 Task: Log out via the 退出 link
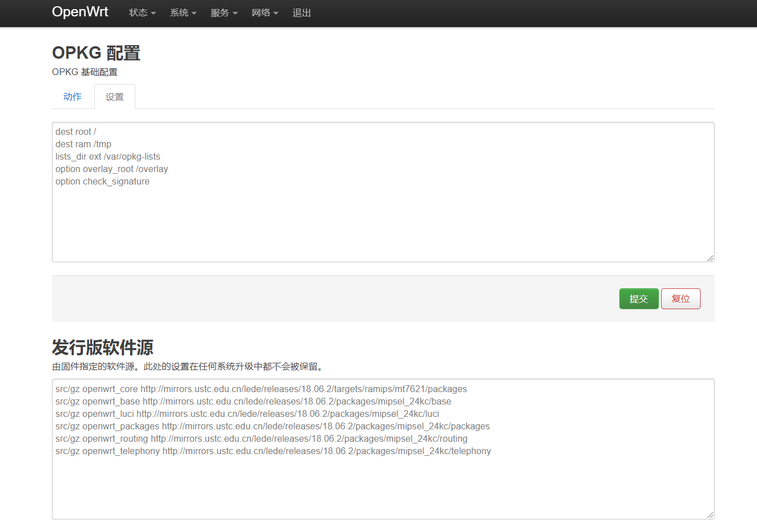click(x=302, y=13)
